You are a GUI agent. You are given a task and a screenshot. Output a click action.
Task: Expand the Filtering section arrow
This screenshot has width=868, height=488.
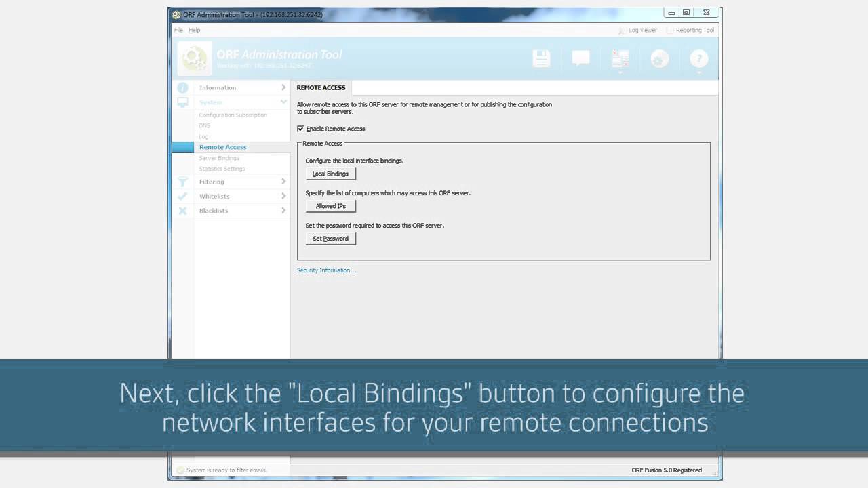point(283,182)
